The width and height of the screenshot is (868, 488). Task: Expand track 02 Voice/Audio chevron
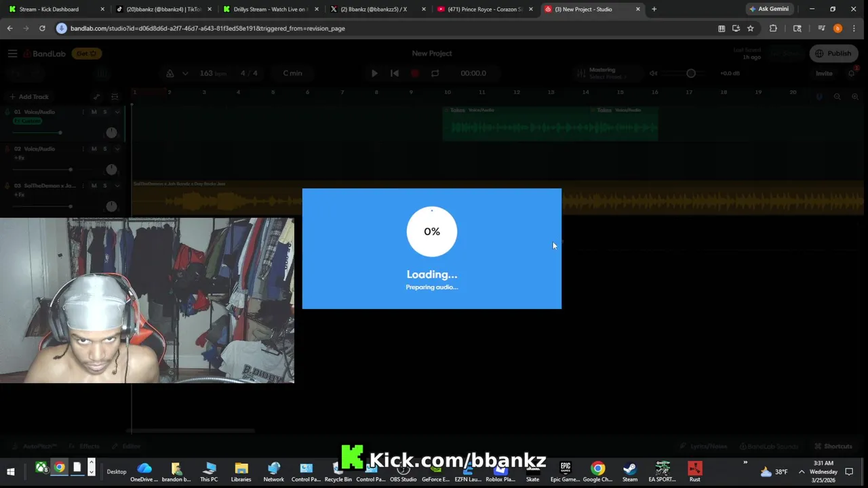pos(117,148)
